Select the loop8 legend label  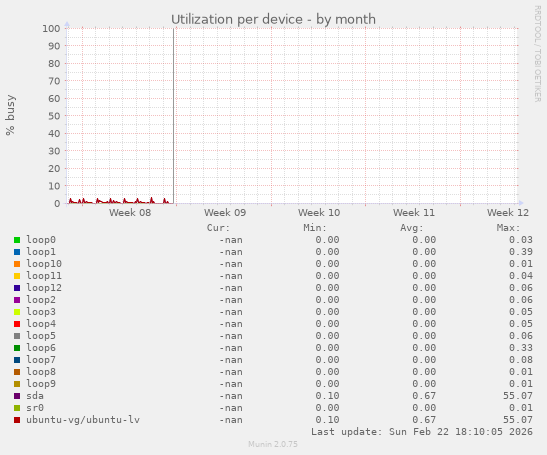[x=41, y=372]
